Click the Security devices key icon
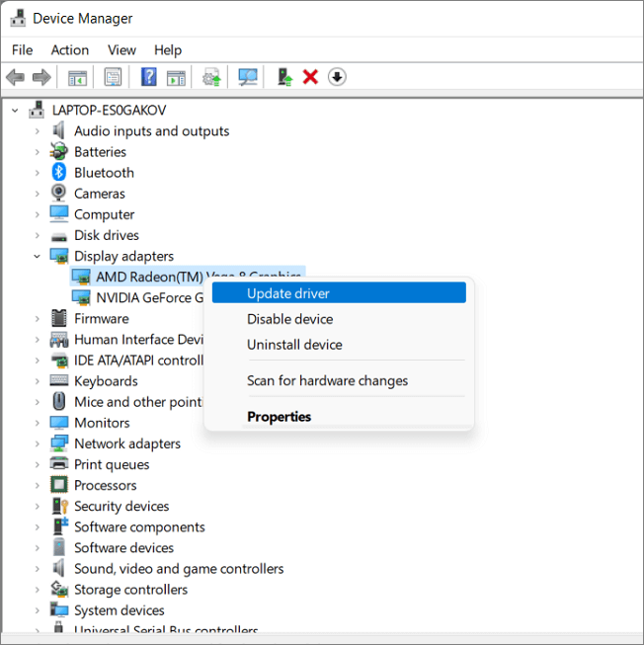Image resolution: width=644 pixels, height=645 pixels. (59, 506)
